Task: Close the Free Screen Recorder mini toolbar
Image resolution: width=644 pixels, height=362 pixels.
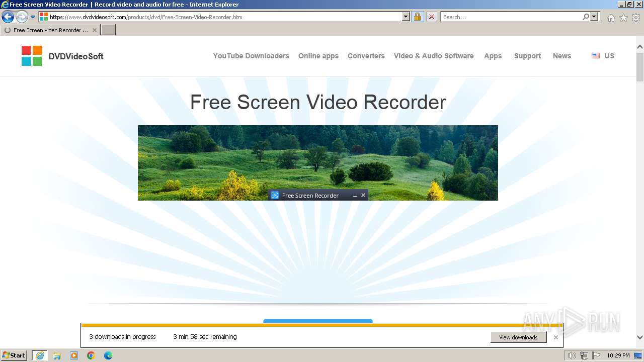Action: click(363, 195)
